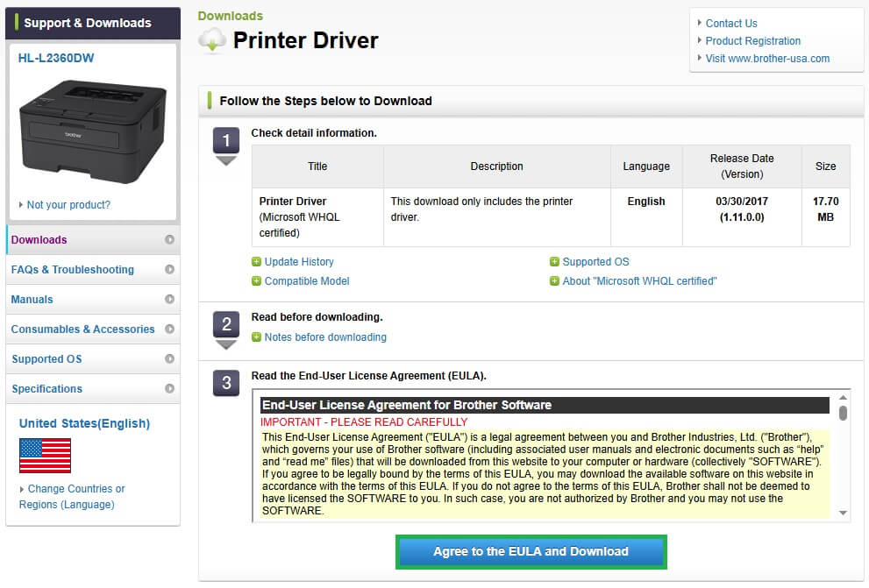Click the Printer Driver title cell in table
This screenshot has width=869, height=588.
pos(317,217)
